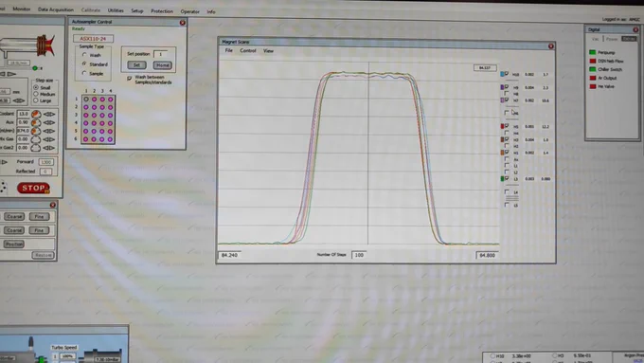
Task: Adjust Aux flow with arrow stepper
Action: point(49,122)
